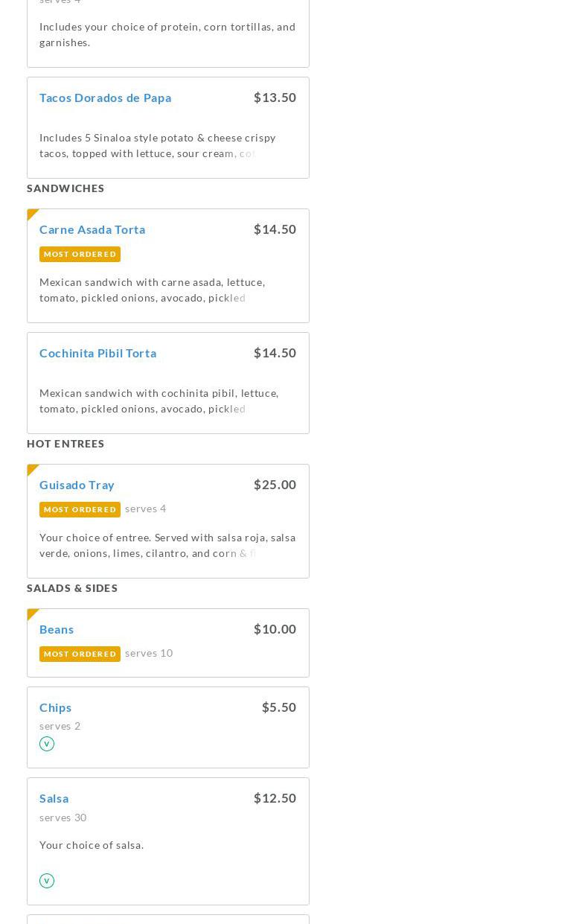This screenshot has width=573, height=924.
Task: Select the Cochinita Pibil Torta link
Action: 97,353
